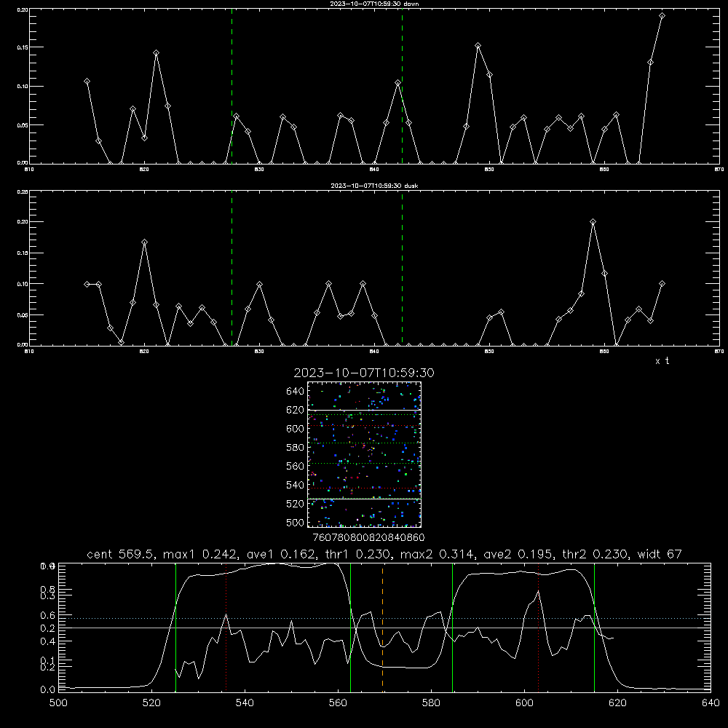The width and height of the screenshot is (728, 728).
Task: Click the green vertical line near 563 in bottom plot
Action: tap(351, 628)
